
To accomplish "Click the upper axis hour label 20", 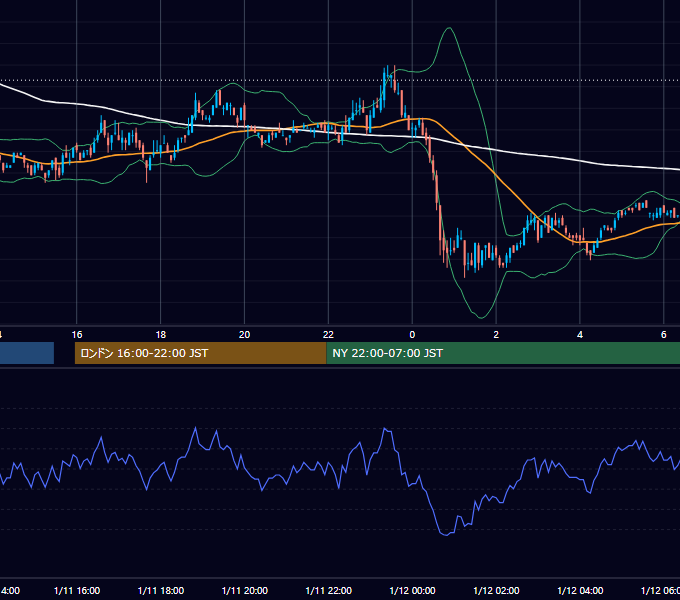I will [x=245, y=334].
